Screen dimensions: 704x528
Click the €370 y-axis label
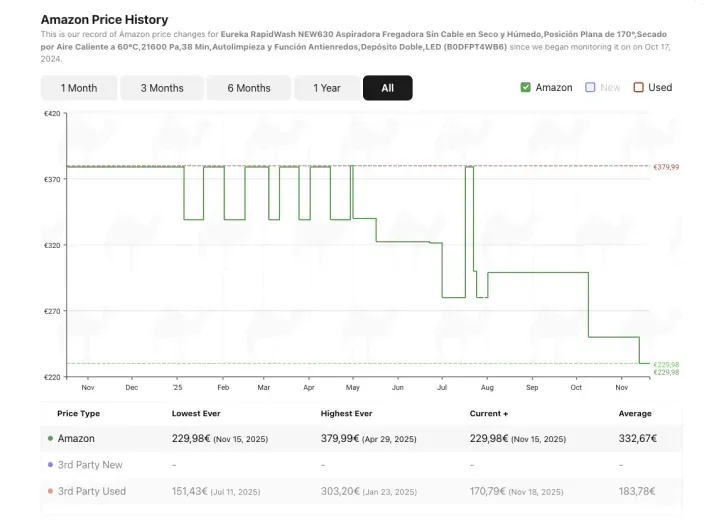pos(52,180)
